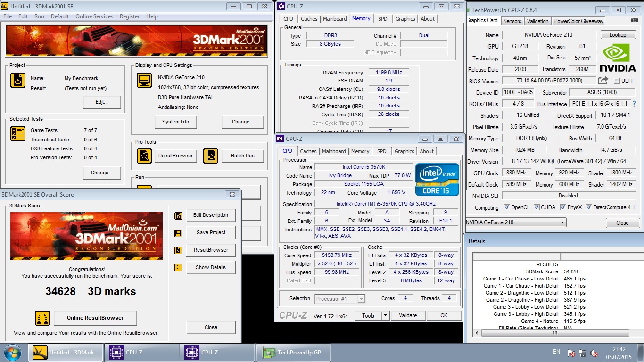Screen dimensions: 644x362
Task: Click the Selected Tests checklist icon
Action: tap(18, 134)
